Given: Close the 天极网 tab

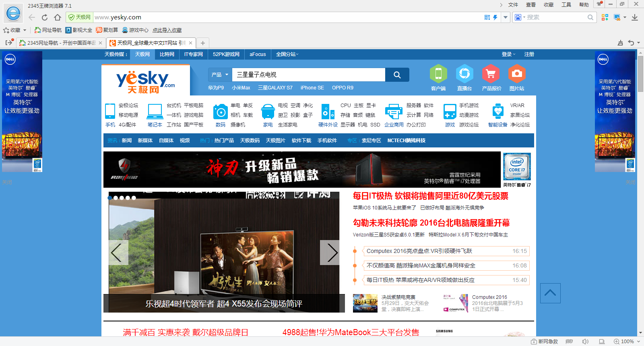Looking at the screenshot, I should (190, 43).
